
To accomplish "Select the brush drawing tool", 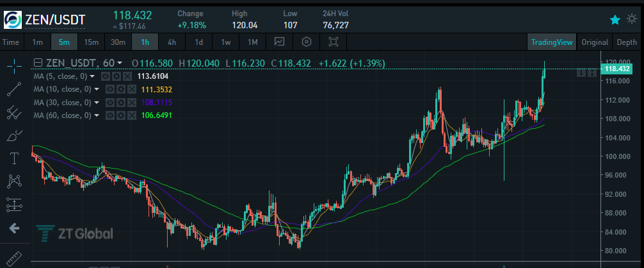I will pos(15,135).
